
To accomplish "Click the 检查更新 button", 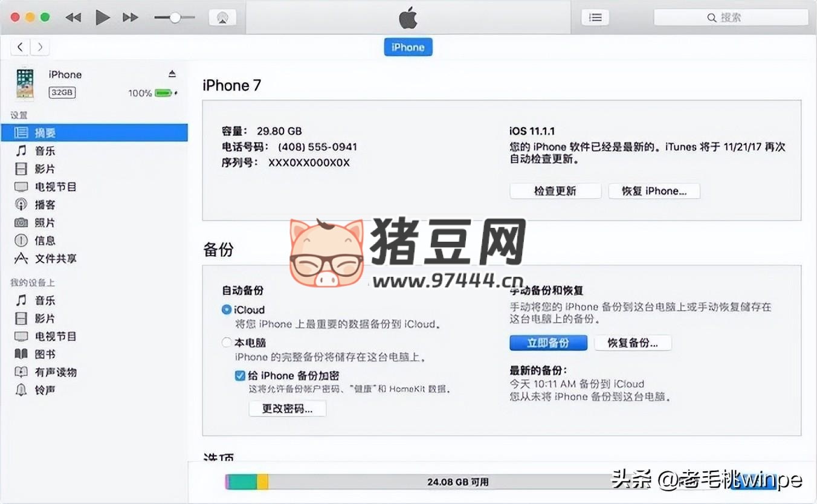I will (555, 191).
